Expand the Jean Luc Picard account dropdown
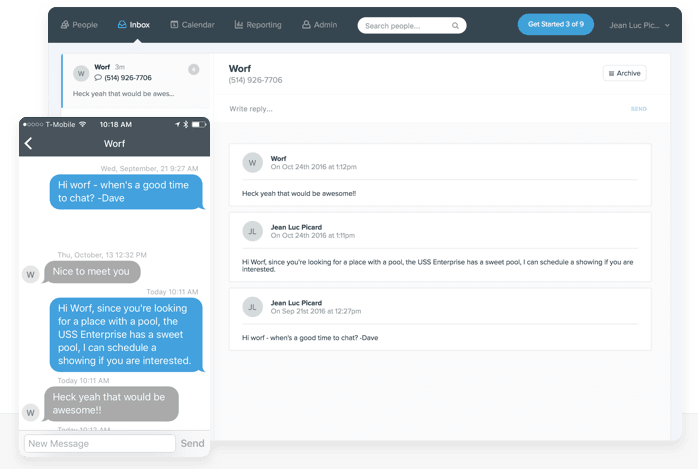Screen dimensions: 698x469 pos(639,26)
